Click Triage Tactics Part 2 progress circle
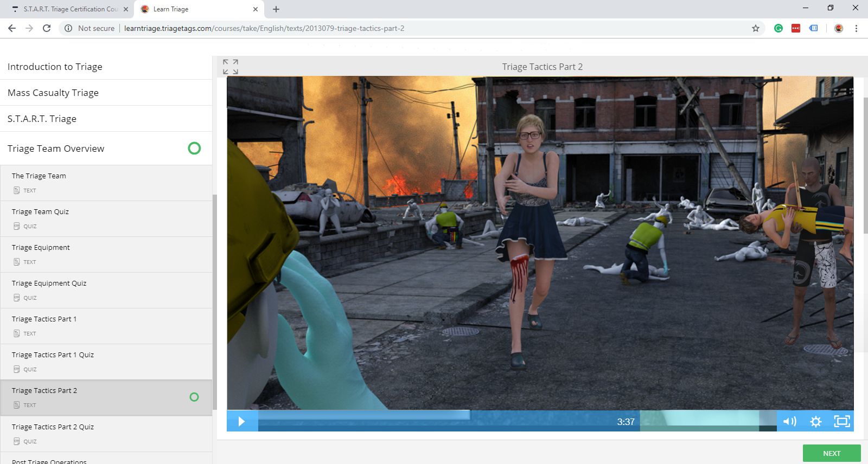The width and height of the screenshot is (868, 464). pyautogui.click(x=194, y=397)
